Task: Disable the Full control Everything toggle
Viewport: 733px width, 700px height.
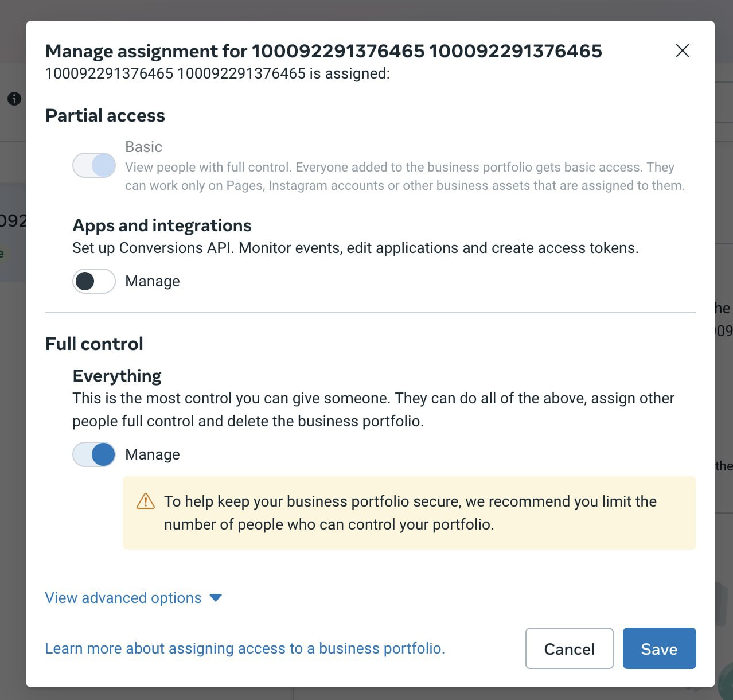Action: pos(94,454)
